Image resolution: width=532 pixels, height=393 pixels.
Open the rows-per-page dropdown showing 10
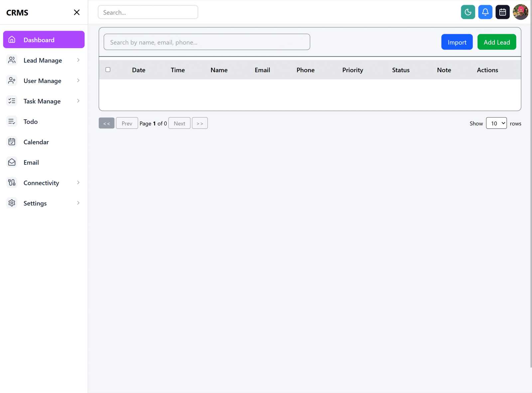[x=496, y=123]
